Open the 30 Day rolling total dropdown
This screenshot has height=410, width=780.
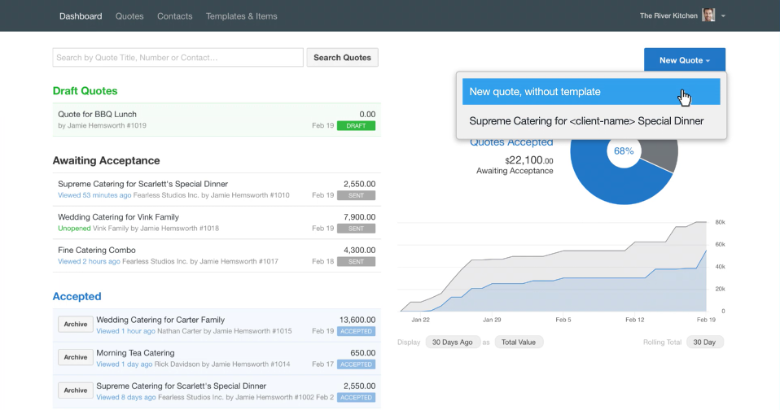[704, 342]
